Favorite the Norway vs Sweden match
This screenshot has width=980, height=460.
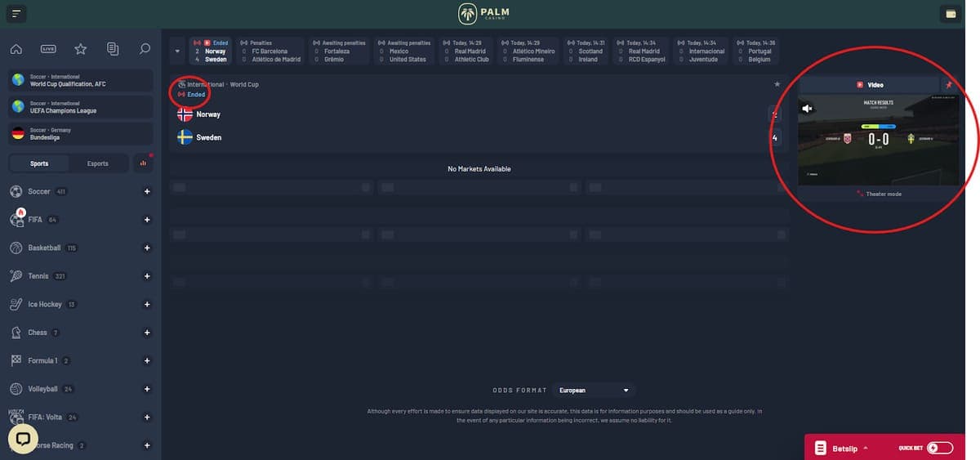pos(777,84)
